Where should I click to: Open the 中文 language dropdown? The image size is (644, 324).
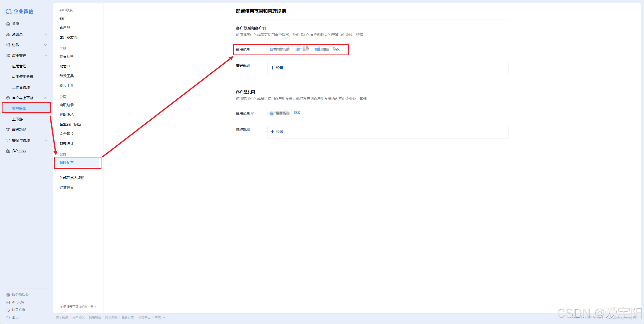coord(159,317)
